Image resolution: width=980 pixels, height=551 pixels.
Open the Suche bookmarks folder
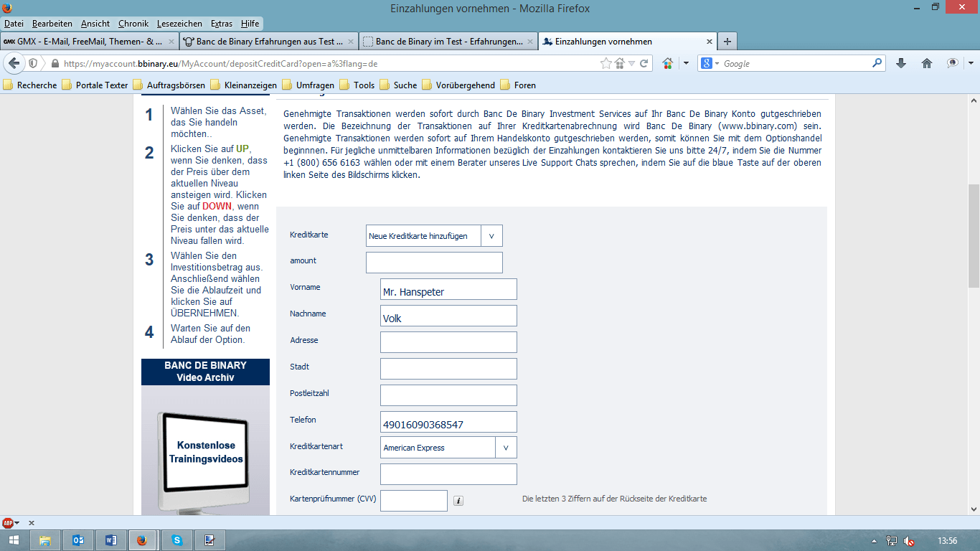398,85
